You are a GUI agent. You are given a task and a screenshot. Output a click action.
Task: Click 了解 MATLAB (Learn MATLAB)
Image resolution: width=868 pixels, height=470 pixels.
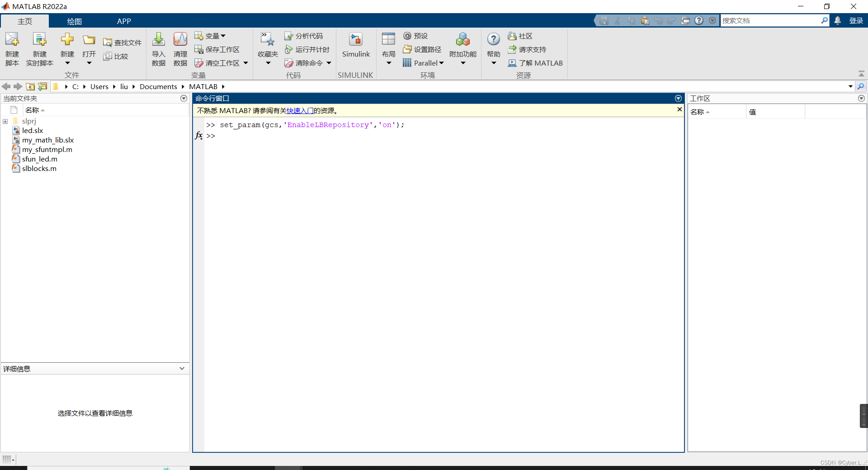[x=535, y=63]
